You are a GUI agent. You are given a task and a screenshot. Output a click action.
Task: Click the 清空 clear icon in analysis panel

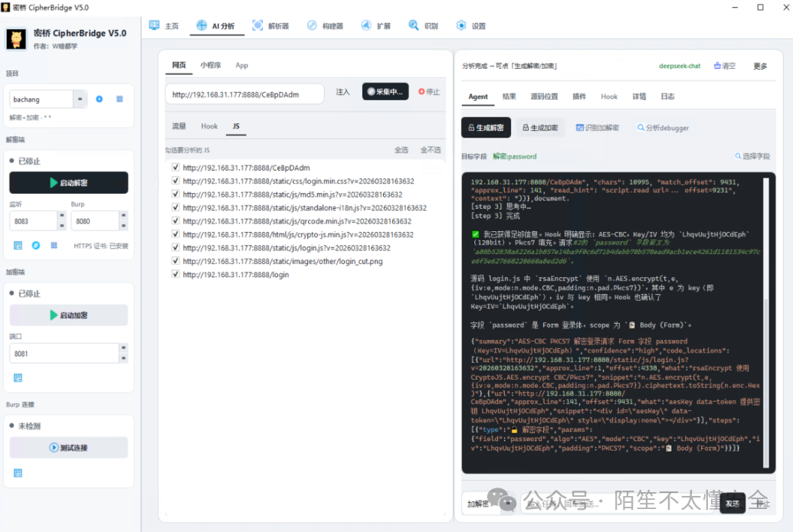717,66
